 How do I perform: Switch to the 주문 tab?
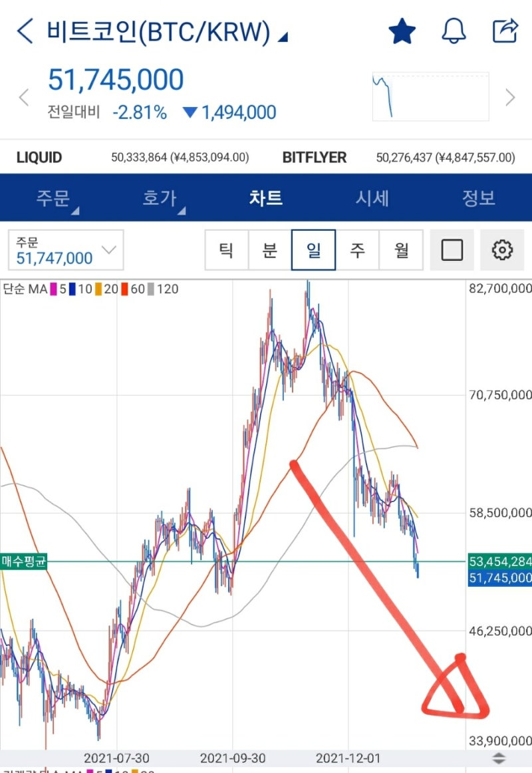pos(53,198)
